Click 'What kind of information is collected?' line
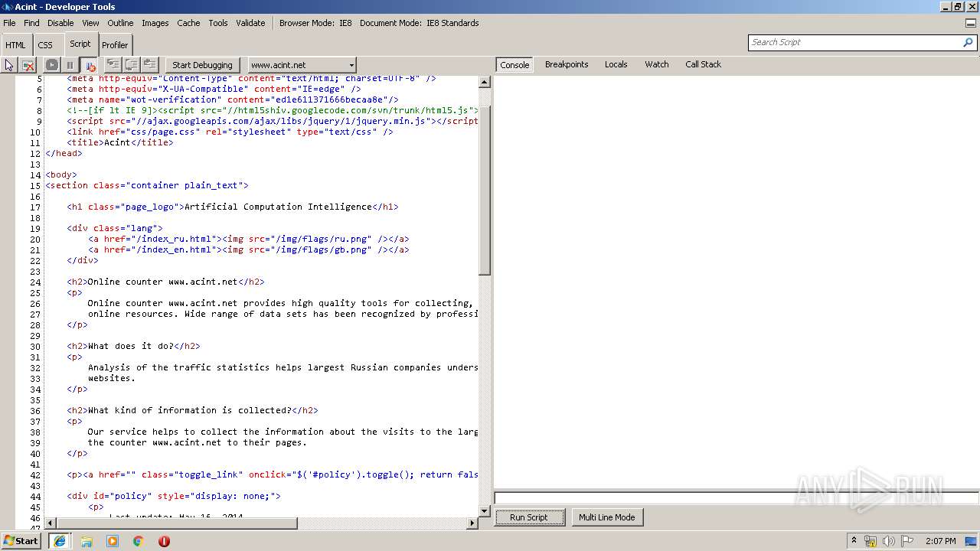 (x=192, y=410)
